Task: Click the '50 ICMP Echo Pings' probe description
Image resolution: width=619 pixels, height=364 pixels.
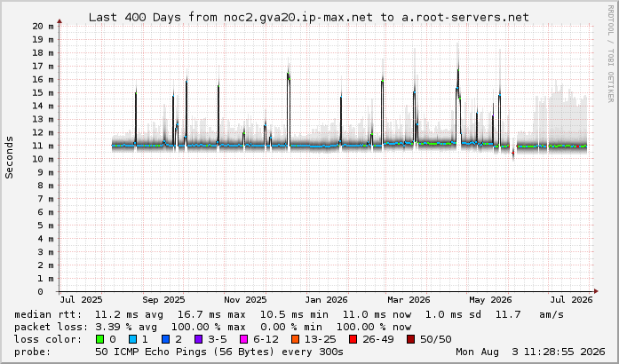Action: pyautogui.click(x=219, y=352)
